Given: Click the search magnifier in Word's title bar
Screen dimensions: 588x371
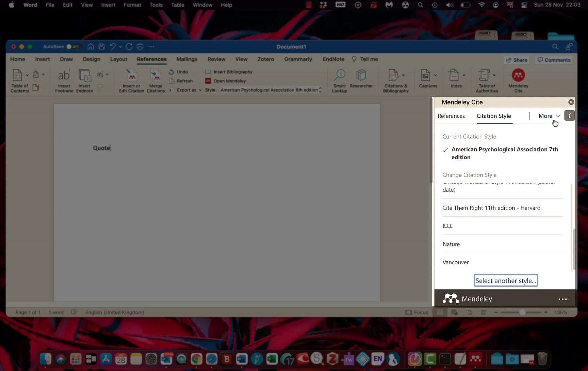Looking at the screenshot, I should [555, 47].
